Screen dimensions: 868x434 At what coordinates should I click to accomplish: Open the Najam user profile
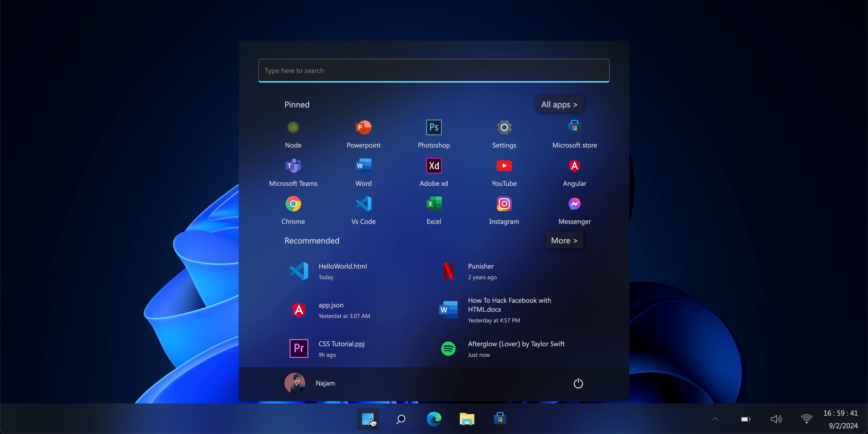click(310, 383)
